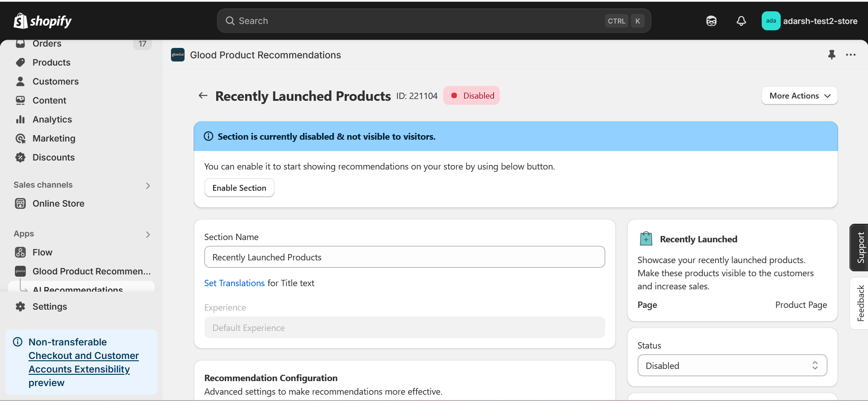Pin the Glood app

click(x=831, y=55)
